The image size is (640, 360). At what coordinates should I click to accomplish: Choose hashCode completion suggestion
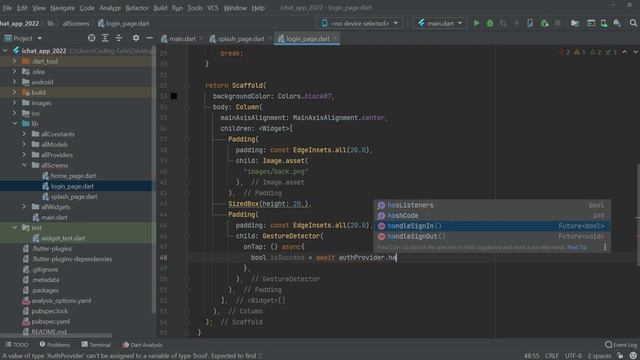pos(492,216)
